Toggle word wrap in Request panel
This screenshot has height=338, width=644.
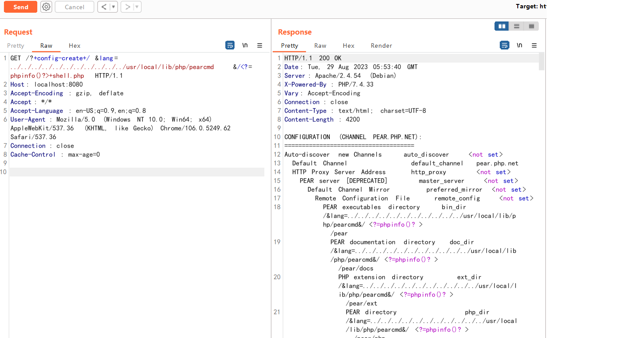point(230,45)
